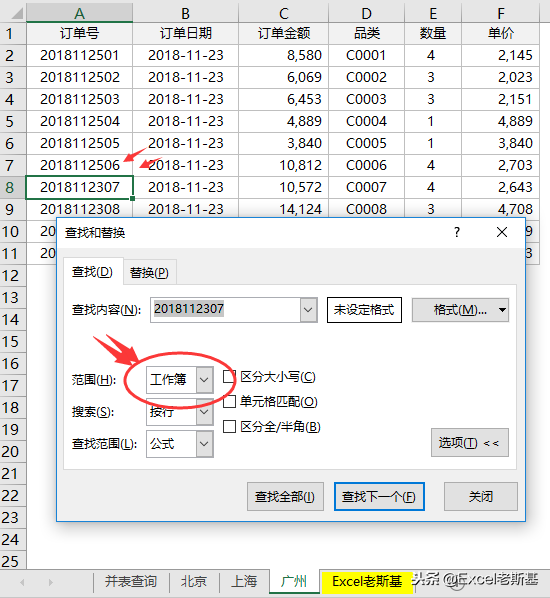550x598 pixels.
Task: Open the 范围 dropdown showing 工作簿
Action: click(x=204, y=380)
